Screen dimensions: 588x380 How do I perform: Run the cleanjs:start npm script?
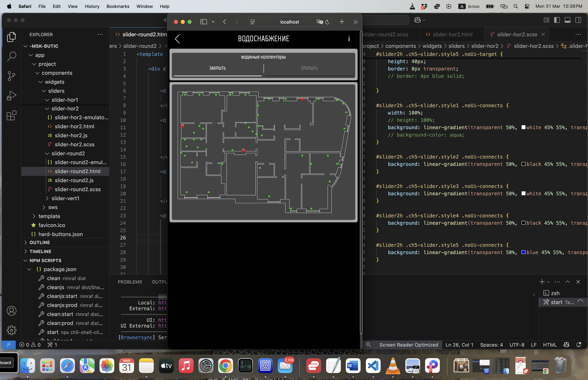(x=62, y=296)
